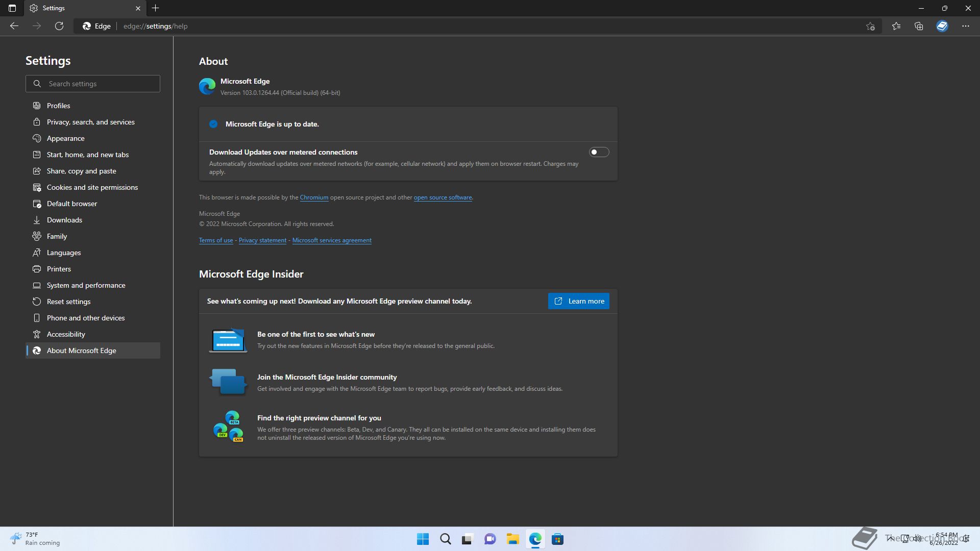Open Family settings
Viewport: 980px width, 551px height.
[x=93, y=236]
